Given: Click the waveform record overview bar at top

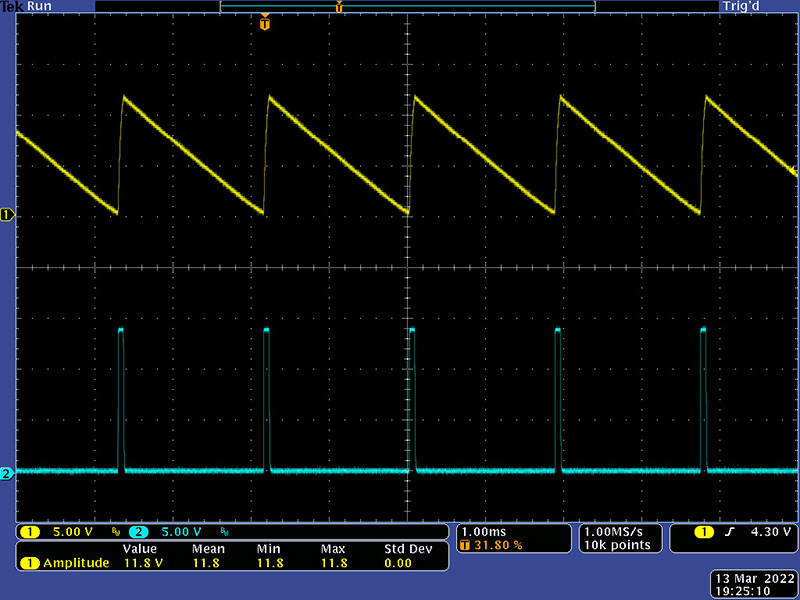Looking at the screenshot, I should point(407,7).
